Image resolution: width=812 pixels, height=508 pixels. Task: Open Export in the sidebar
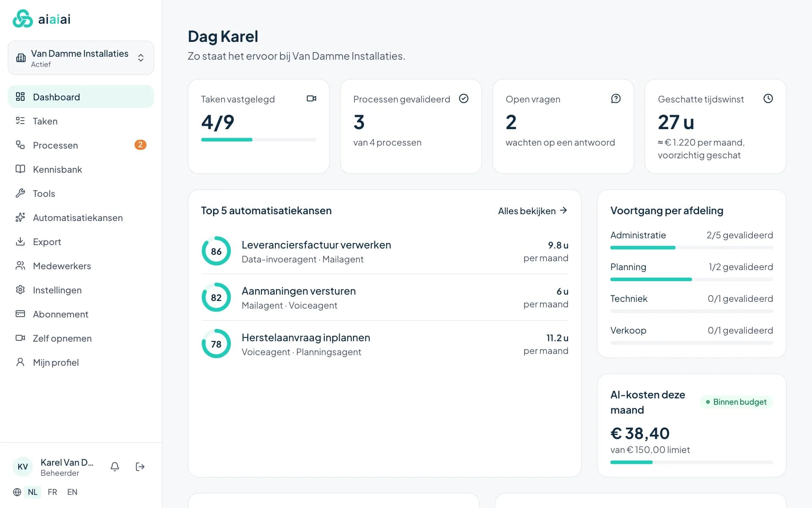81,242
